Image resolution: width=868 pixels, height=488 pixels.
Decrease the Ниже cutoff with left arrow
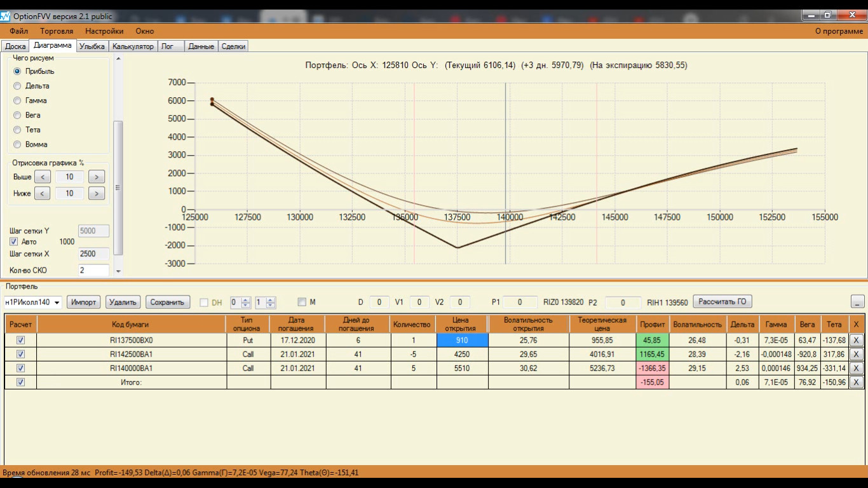42,193
